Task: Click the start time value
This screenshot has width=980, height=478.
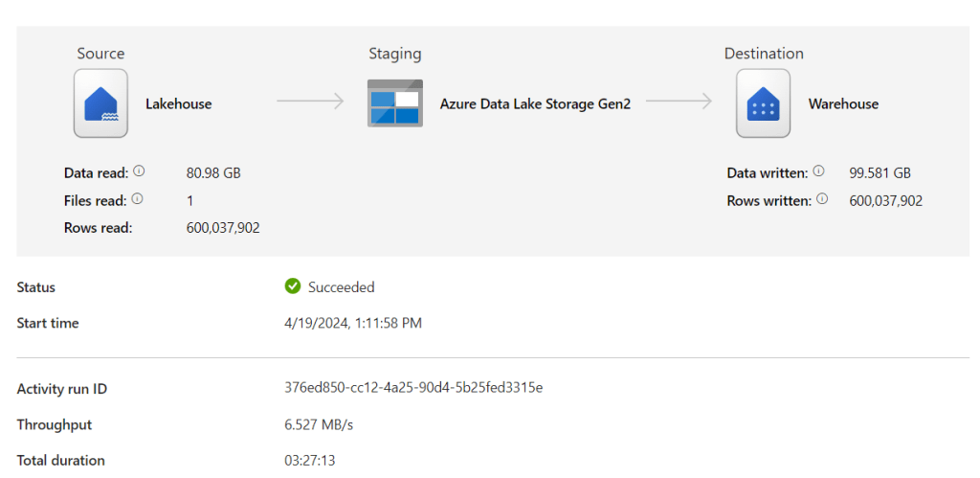Action: 353,323
